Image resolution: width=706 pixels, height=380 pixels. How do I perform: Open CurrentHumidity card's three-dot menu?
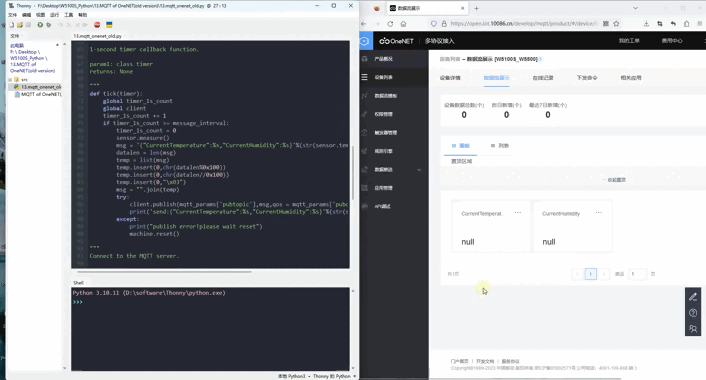coord(599,213)
